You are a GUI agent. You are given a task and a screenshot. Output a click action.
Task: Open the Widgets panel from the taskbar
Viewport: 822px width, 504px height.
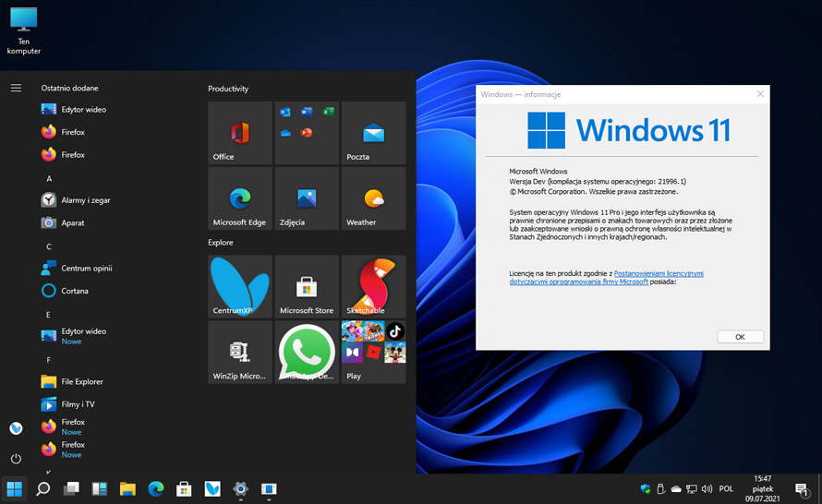100,489
